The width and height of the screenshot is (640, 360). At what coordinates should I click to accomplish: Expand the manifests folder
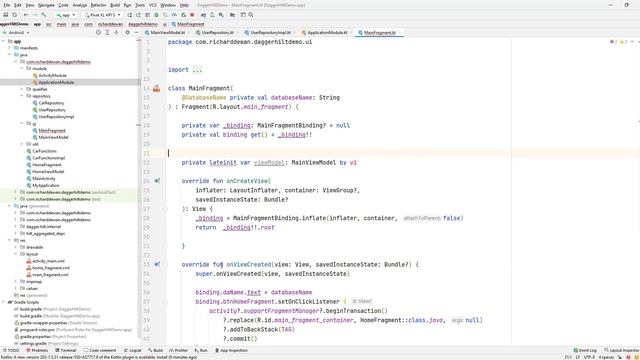click(10, 48)
